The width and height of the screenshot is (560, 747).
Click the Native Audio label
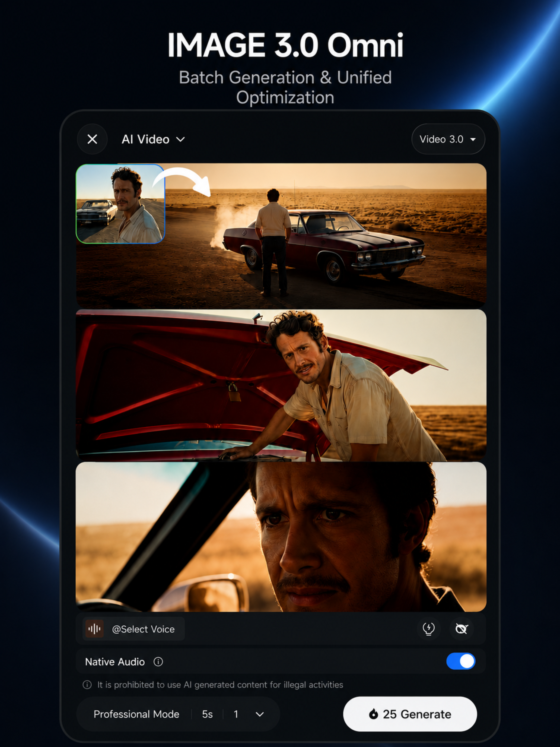tap(115, 661)
